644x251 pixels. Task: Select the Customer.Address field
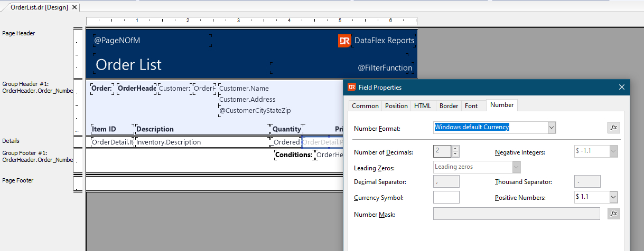[x=247, y=100]
